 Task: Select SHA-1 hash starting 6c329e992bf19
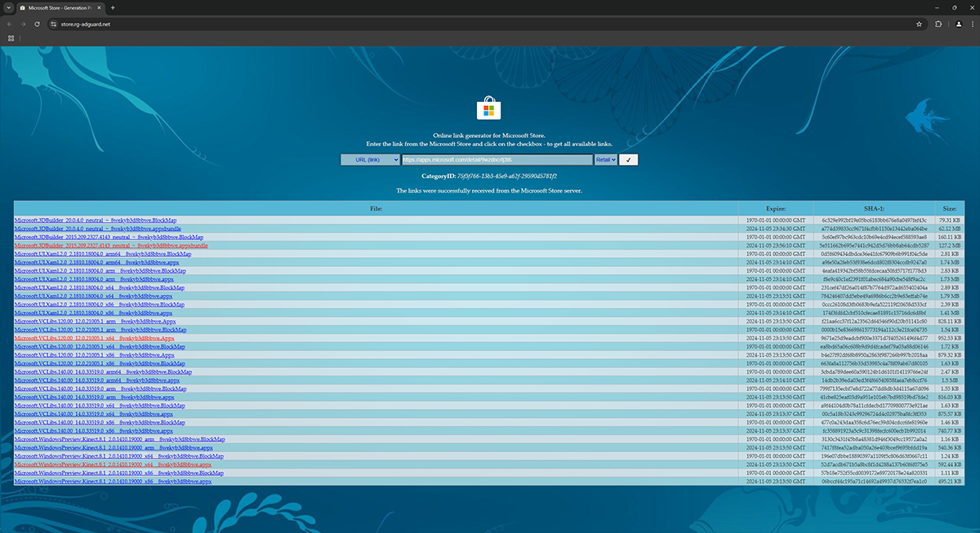(x=874, y=220)
